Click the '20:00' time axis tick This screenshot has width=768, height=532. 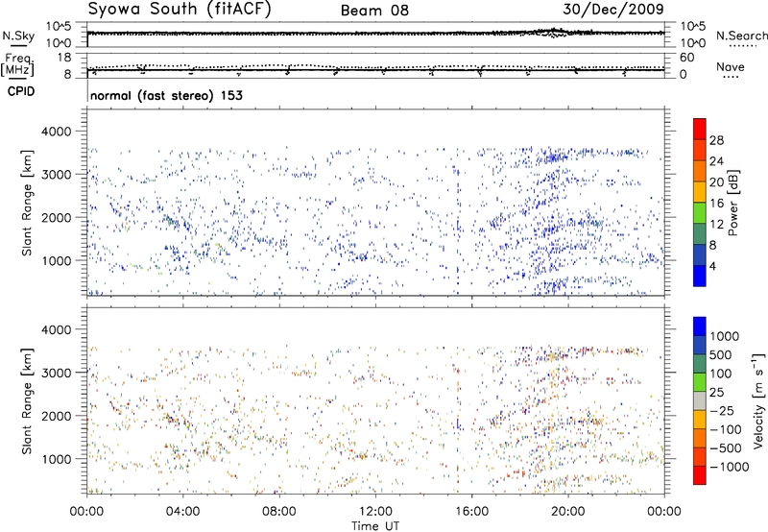(x=568, y=512)
